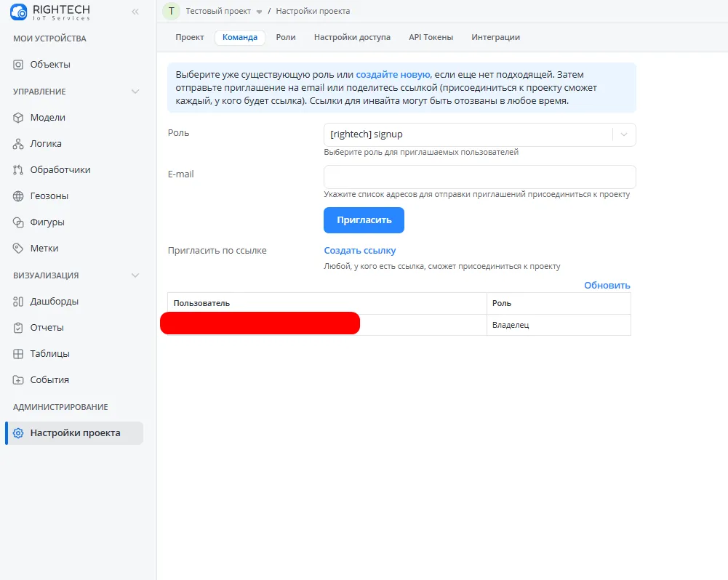This screenshot has height=580, width=728.
Task: Open Tables via grid icon
Action: point(19,354)
